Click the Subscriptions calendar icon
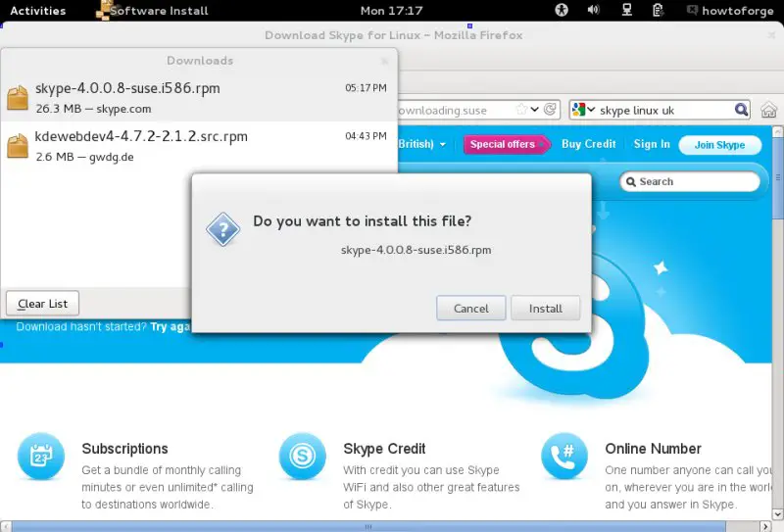784x532 pixels. (41, 456)
